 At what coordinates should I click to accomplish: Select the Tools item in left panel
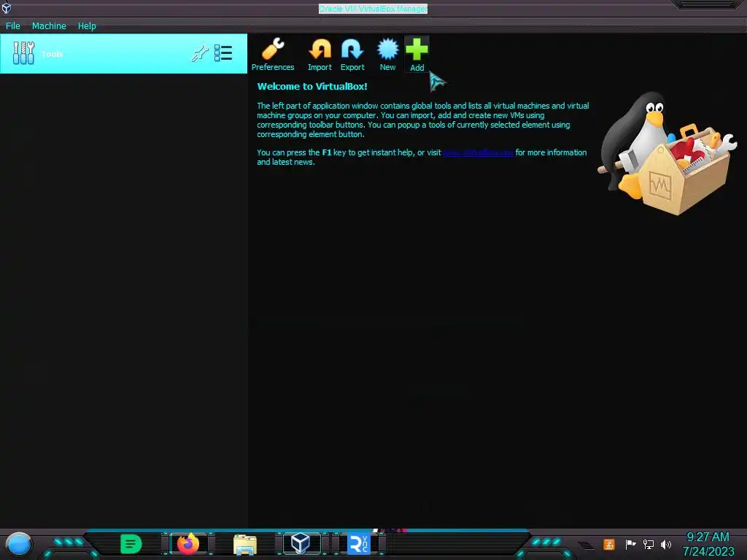[123, 53]
